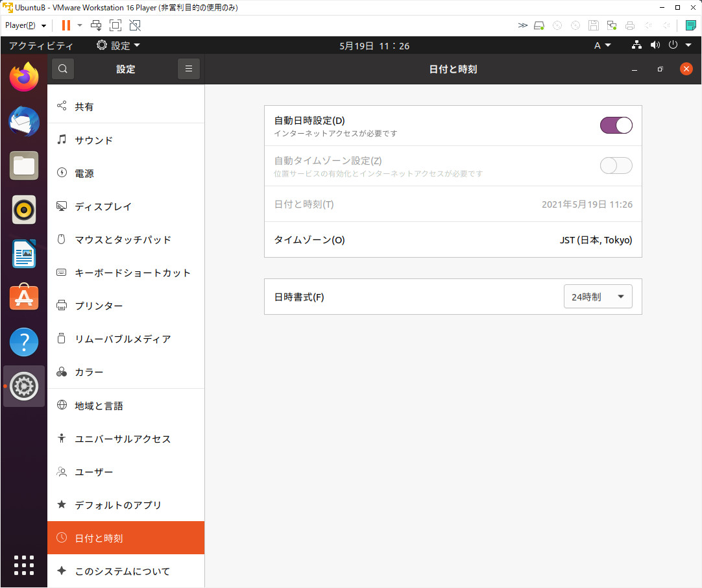Show applications grid button
This screenshot has width=702, height=588.
[24, 565]
